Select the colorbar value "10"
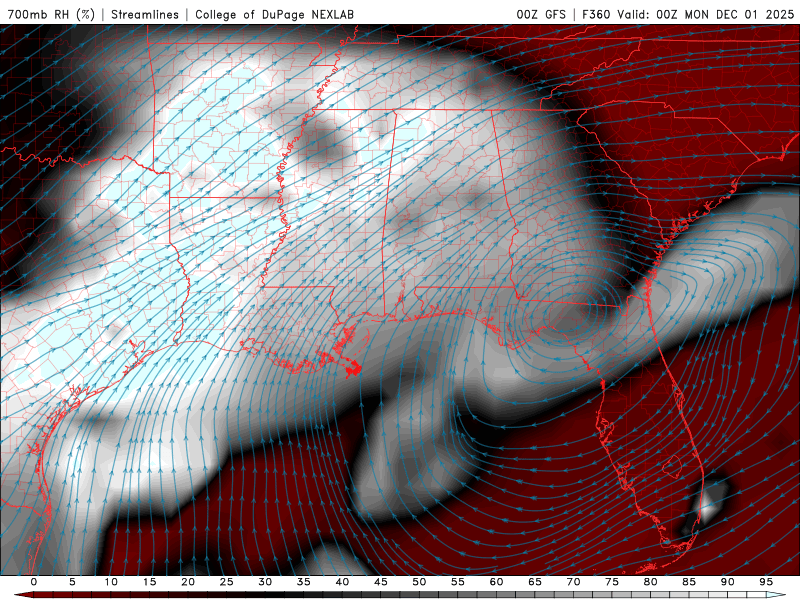 click(111, 582)
